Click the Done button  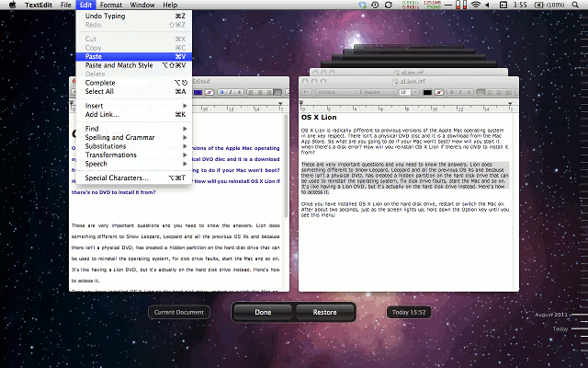[263, 312]
